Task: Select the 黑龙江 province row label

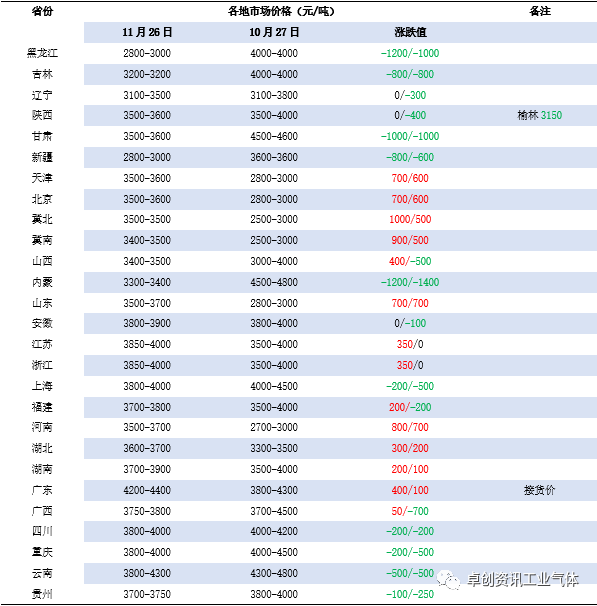Action: tap(42, 53)
